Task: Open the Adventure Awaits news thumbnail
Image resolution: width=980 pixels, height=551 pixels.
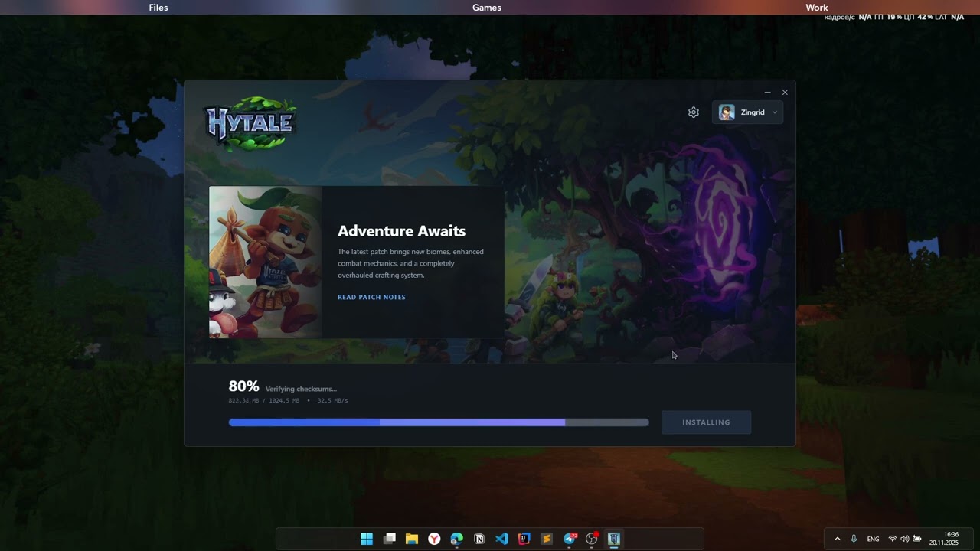Action: (265, 262)
